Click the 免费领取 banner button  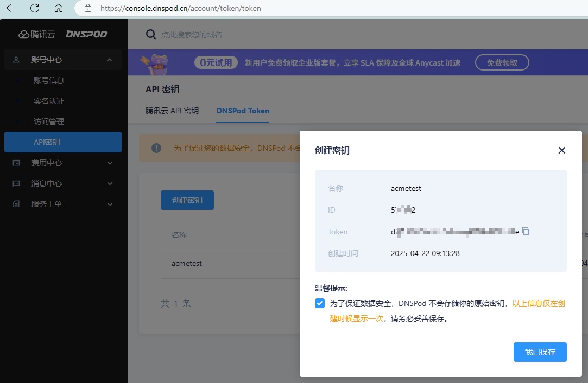(x=502, y=62)
